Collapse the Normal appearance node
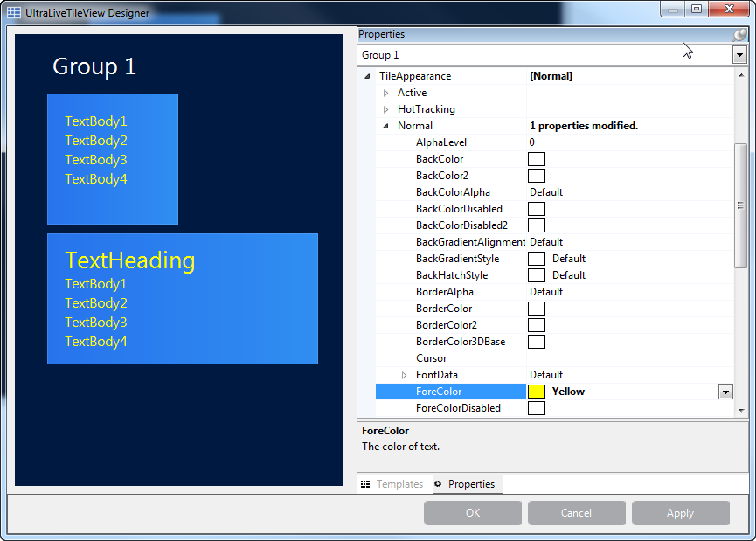This screenshot has width=756, height=541. point(385,126)
